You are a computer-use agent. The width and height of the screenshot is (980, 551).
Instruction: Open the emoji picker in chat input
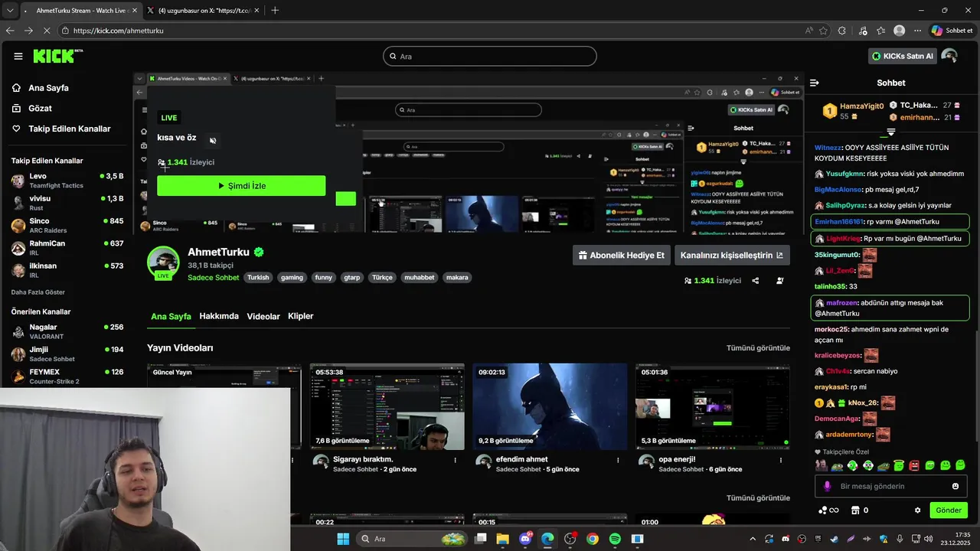[x=955, y=486]
